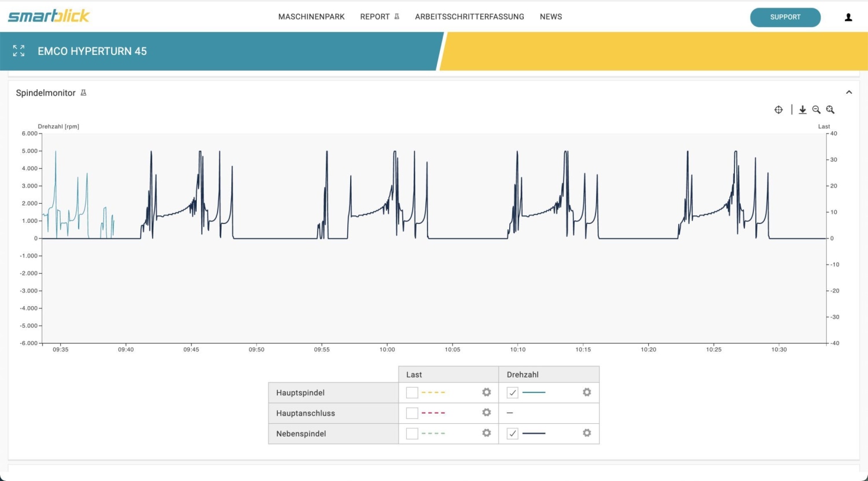868x481 pixels.
Task: Go to ARBEITSSCHRITTERFASSUNG
Action: pos(469,17)
